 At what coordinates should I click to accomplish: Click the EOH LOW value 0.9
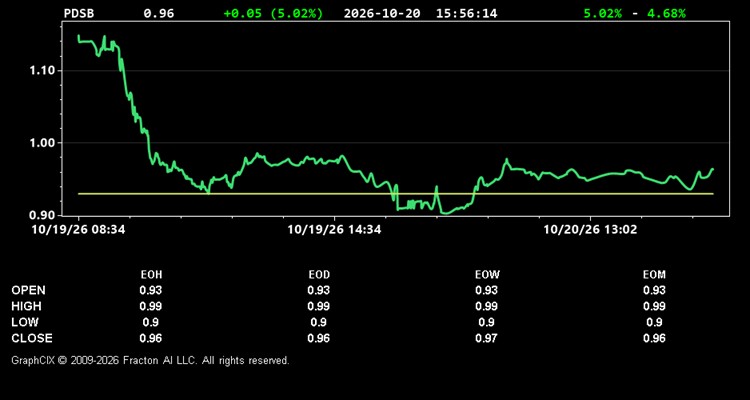[151, 322]
